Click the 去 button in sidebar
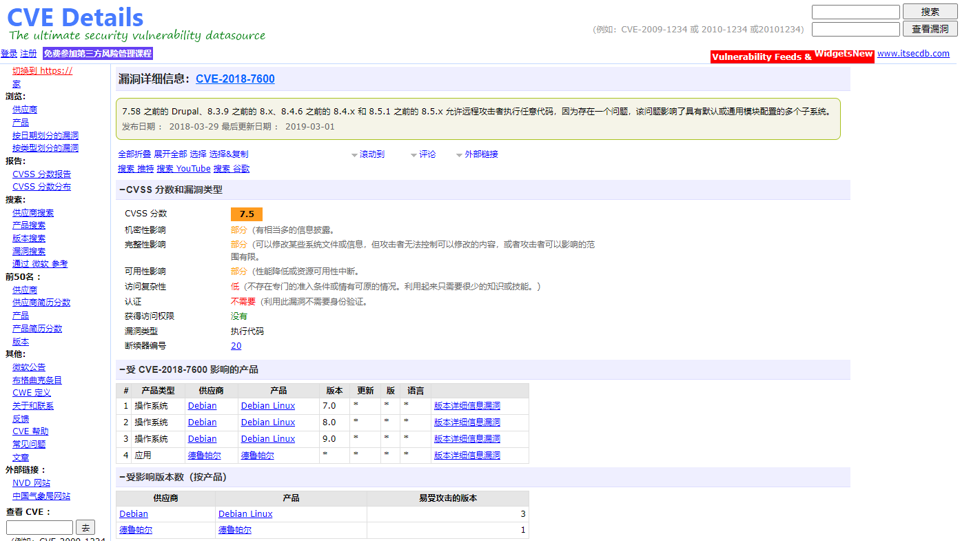The height and width of the screenshot is (541, 980). tap(85, 528)
